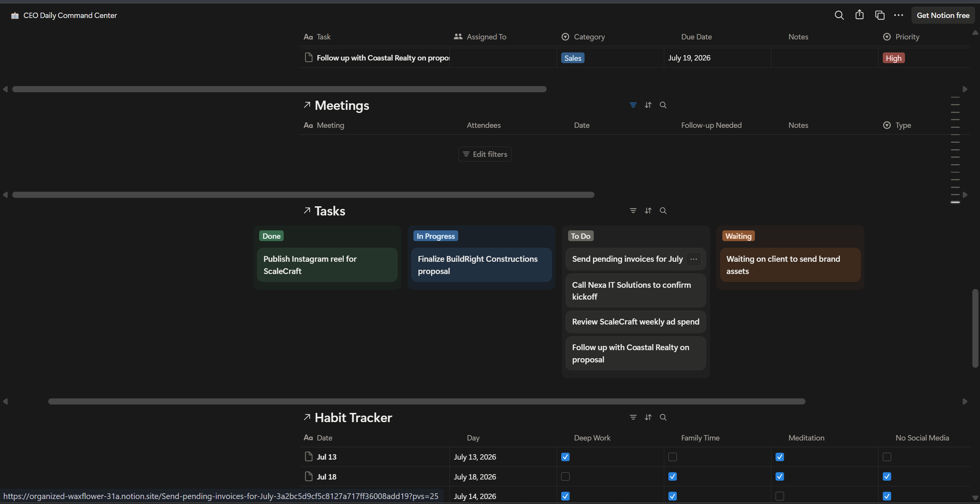
Task: Click the CEO Daily Command Center page icon
Action: [15, 16]
